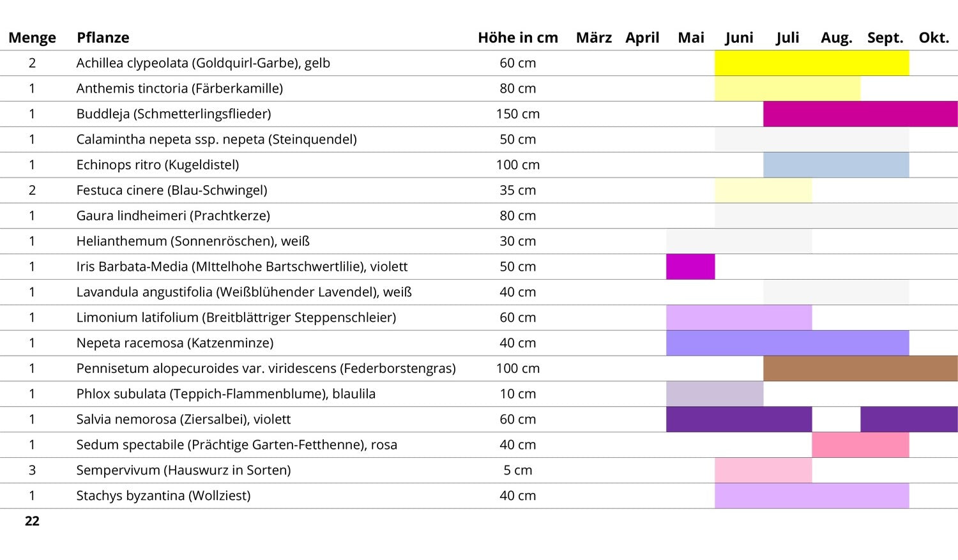This screenshot has width=958, height=560.
Task: Click the Juni month header
Action: coord(739,38)
